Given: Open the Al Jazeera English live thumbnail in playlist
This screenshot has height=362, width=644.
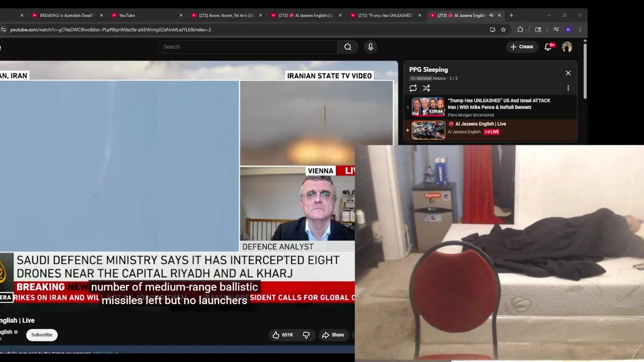Looking at the screenshot, I should [x=428, y=130].
